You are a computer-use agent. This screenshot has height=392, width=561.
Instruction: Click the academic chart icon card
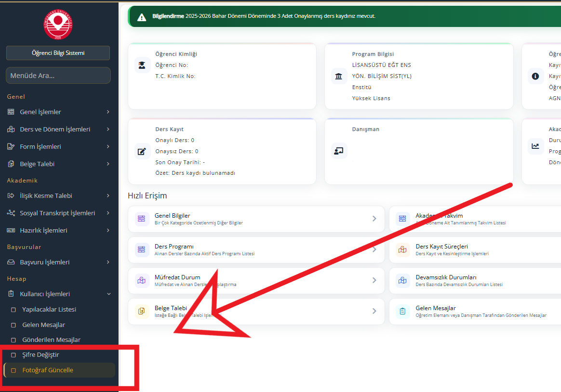coord(535,146)
